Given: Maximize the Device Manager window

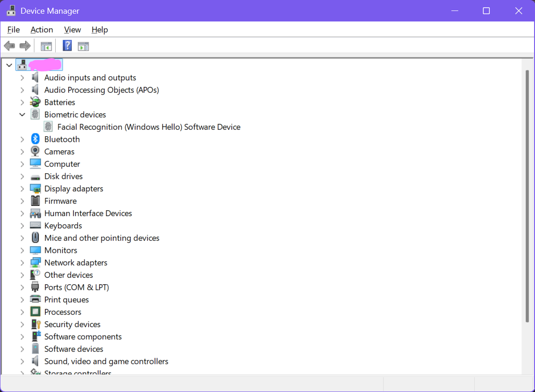Looking at the screenshot, I should (486, 11).
